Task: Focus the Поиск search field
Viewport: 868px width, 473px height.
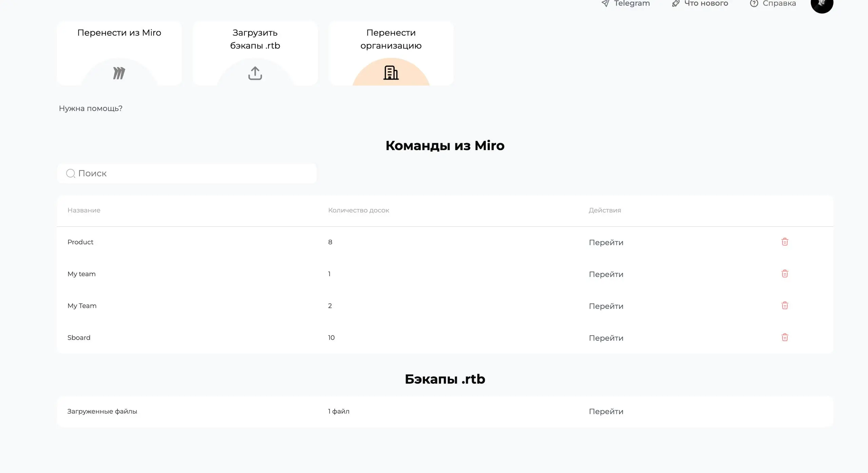Action: [187, 173]
